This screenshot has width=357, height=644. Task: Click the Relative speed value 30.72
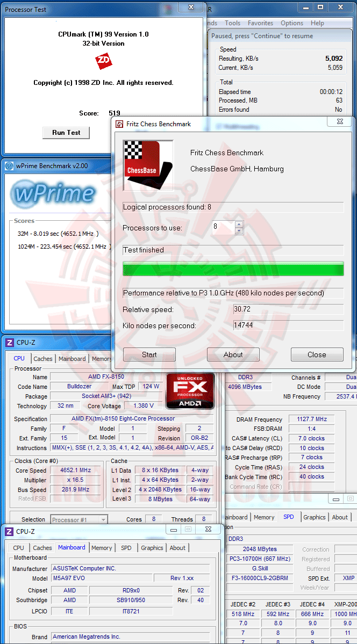click(x=289, y=309)
